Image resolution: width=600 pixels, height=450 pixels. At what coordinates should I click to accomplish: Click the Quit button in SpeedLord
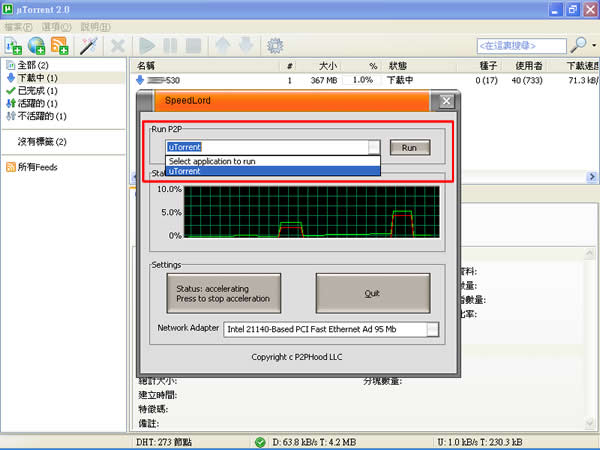373,293
